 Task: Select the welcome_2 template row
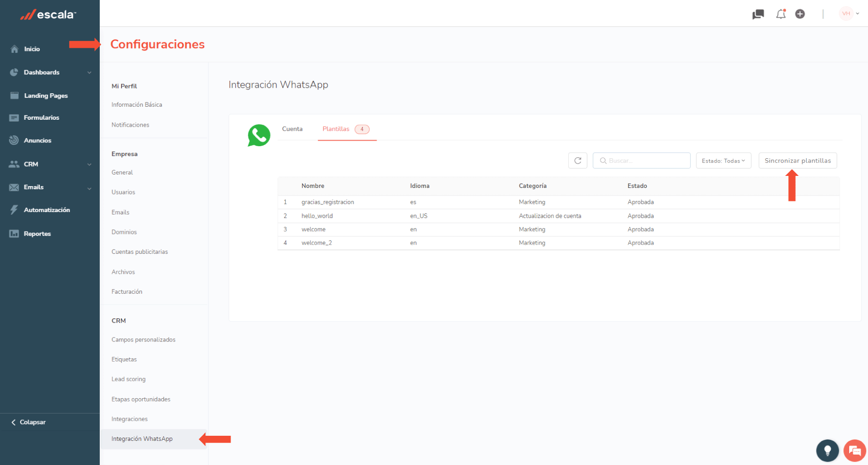[x=559, y=243]
